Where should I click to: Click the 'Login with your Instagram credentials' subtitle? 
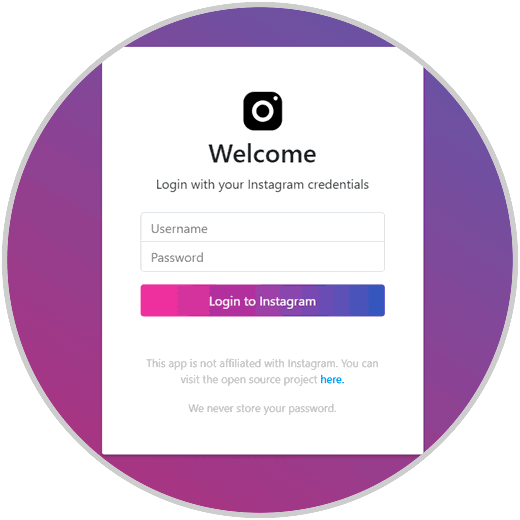[x=263, y=185]
